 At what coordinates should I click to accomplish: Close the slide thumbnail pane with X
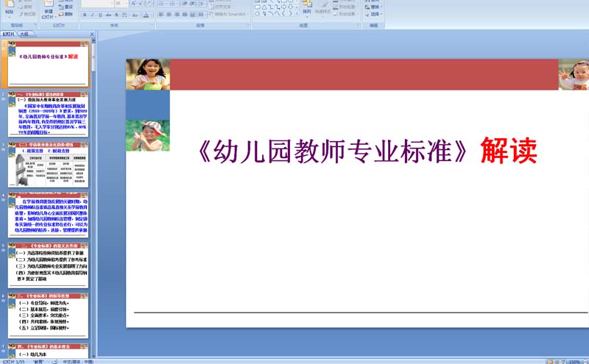(92, 34)
